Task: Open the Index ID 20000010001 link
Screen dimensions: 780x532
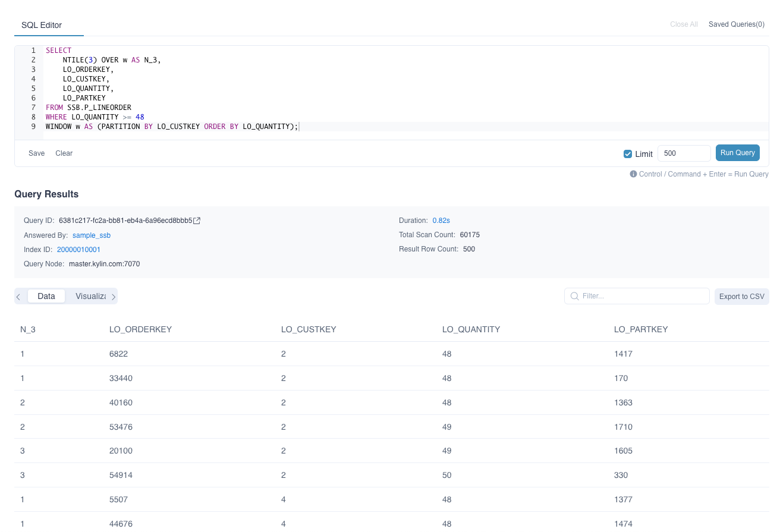Action: pyautogui.click(x=78, y=250)
